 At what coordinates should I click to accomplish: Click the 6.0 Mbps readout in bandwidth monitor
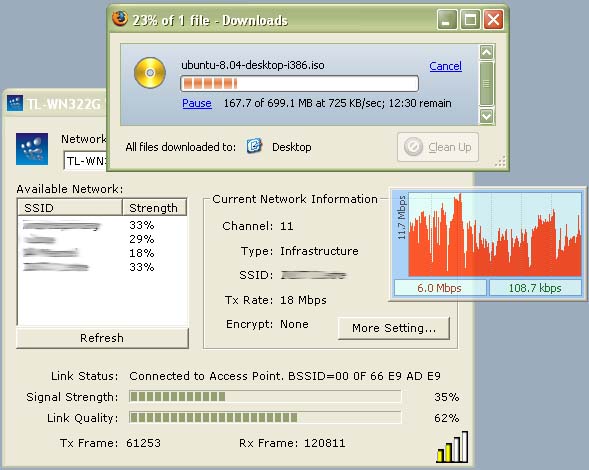[x=439, y=288]
